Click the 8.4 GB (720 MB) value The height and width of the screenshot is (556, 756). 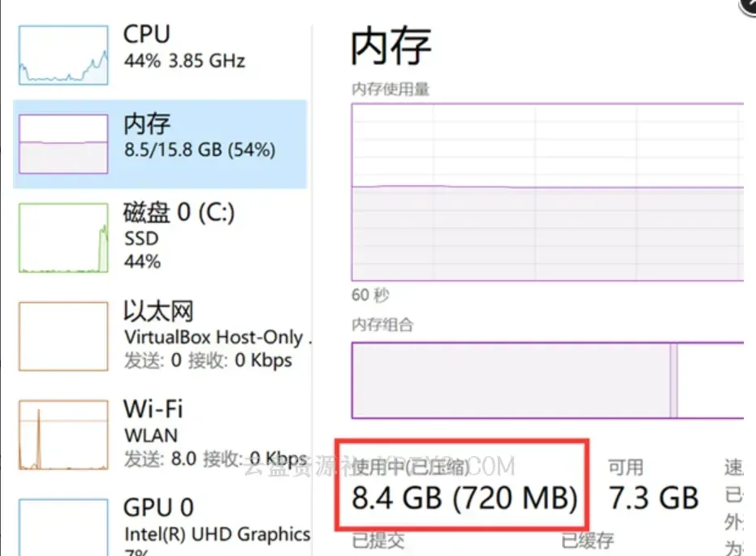464,497
